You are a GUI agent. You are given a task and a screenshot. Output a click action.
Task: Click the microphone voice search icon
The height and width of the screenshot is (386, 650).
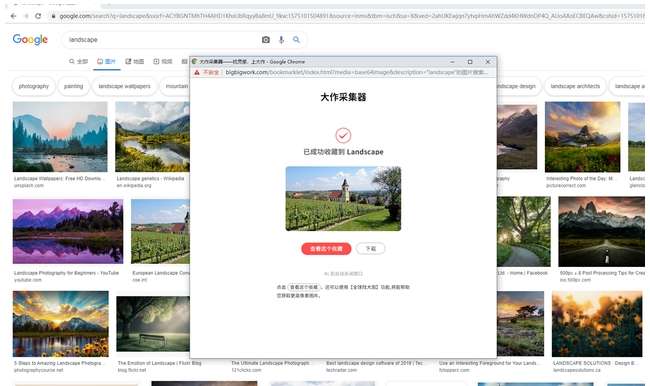coord(281,40)
